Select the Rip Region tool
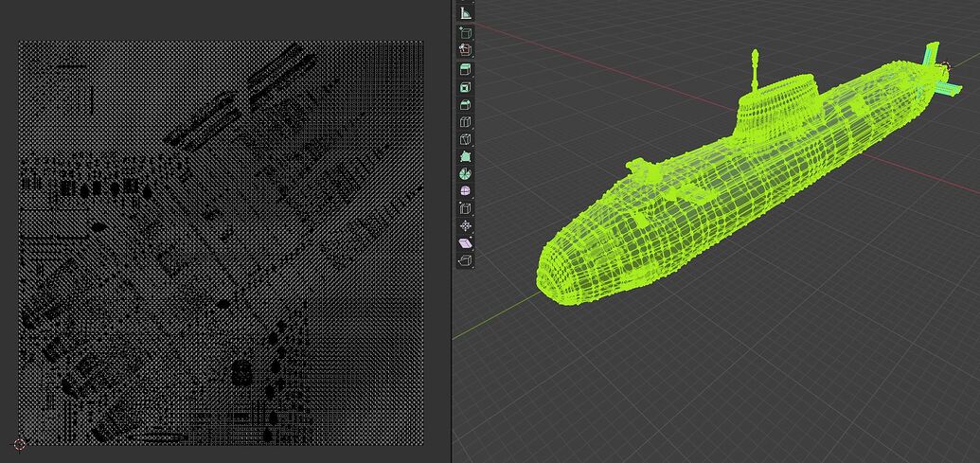Screen dimensions: 980x463 point(465,260)
